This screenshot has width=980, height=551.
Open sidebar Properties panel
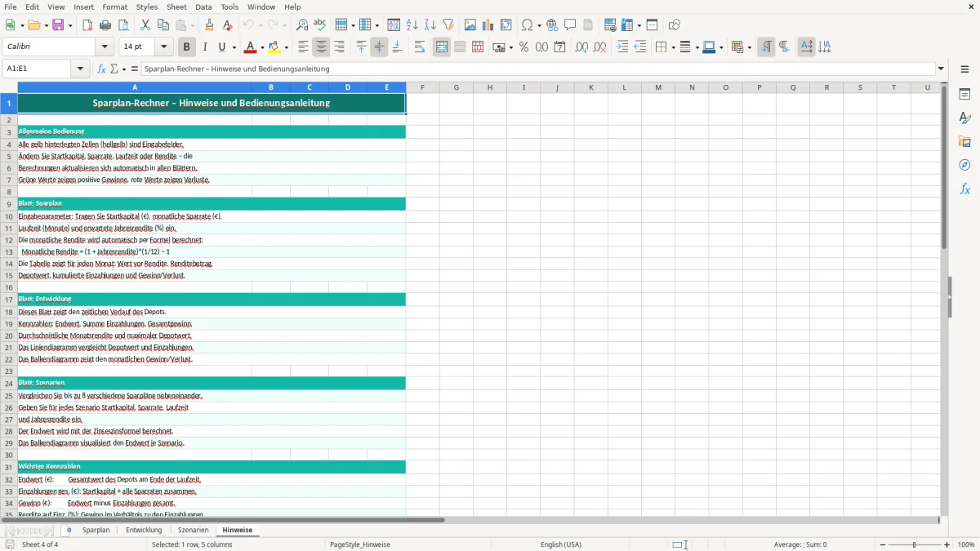[x=964, y=95]
